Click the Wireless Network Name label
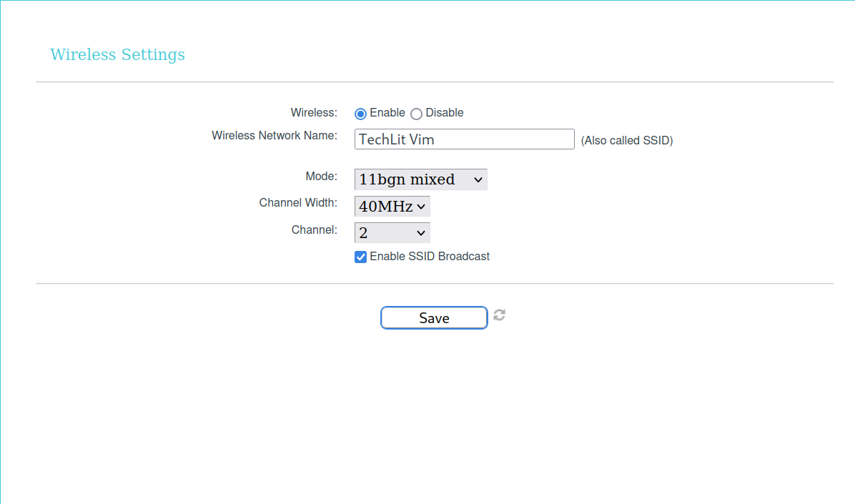 point(274,135)
